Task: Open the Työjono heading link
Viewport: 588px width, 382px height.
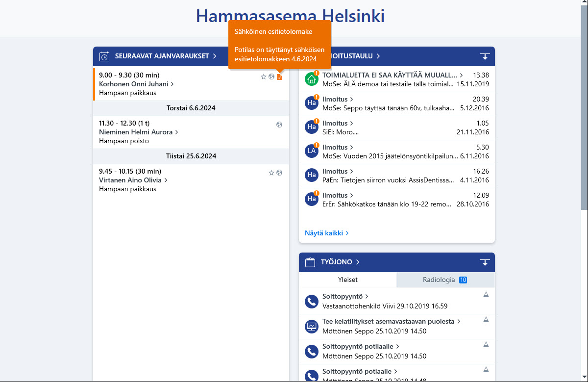Action: (x=340, y=262)
